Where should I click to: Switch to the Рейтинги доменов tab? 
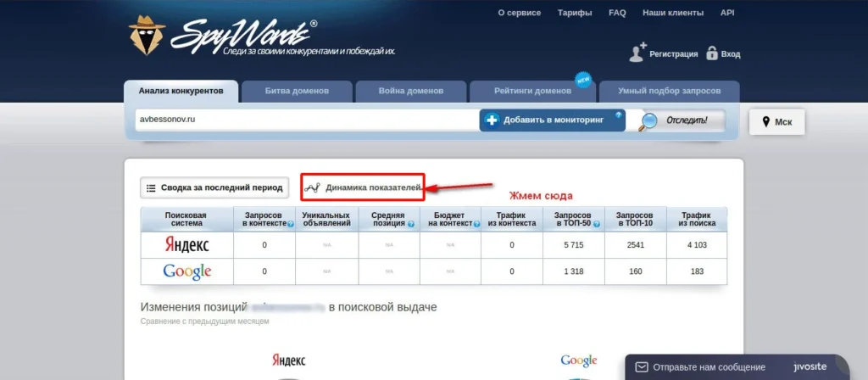[x=532, y=92]
